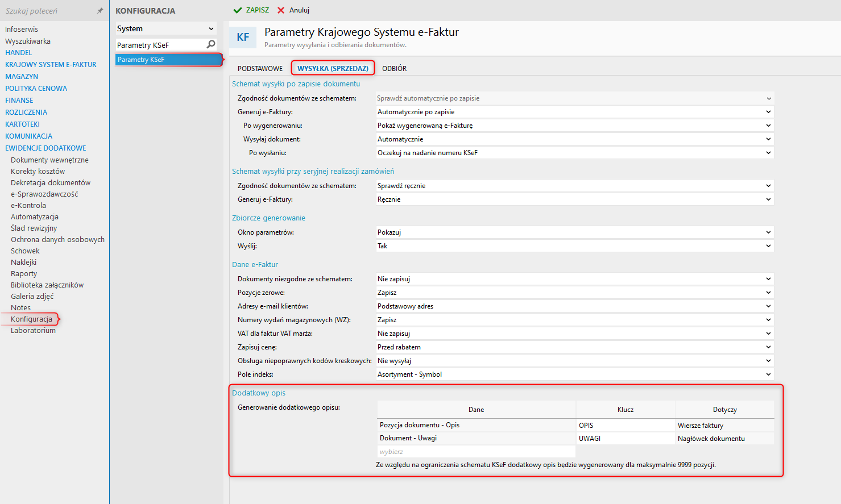Click the pin icon in command search
This screenshot has width=841, height=504.
100,11
